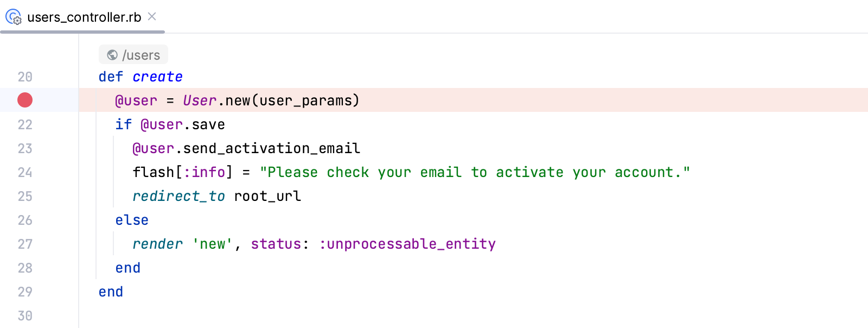Select the def keyword on line 20
This screenshot has height=328, width=868.
click(x=110, y=77)
